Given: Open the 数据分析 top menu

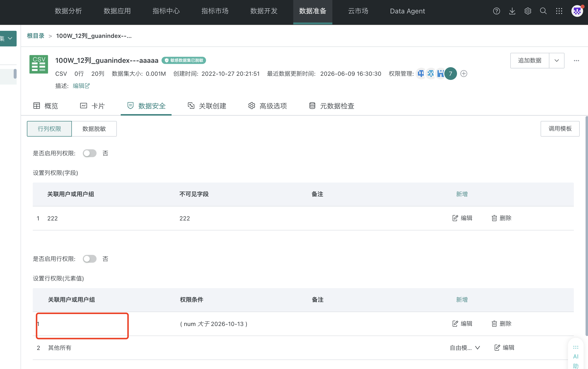Looking at the screenshot, I should 68,11.
